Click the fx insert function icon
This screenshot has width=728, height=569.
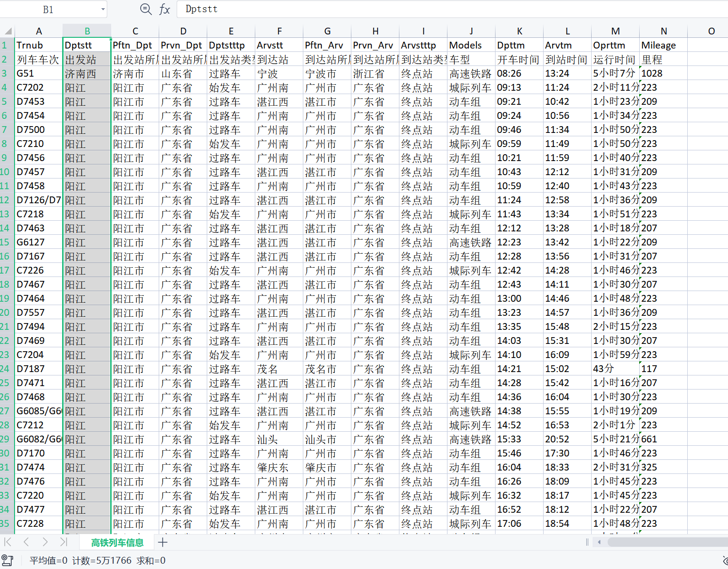165,9
